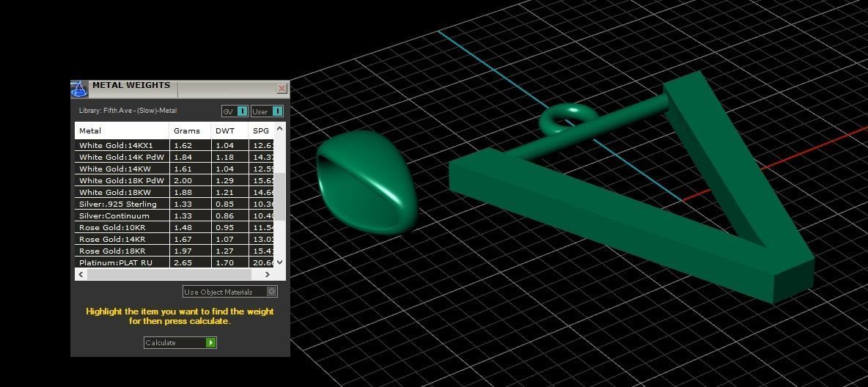Sort by the Grams column header
Screen dimensions: 868x387
pos(190,130)
